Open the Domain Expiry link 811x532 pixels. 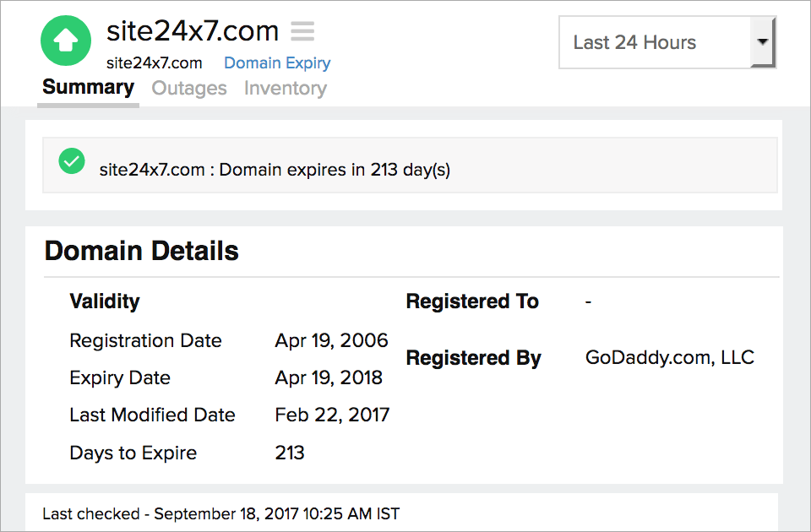click(277, 62)
